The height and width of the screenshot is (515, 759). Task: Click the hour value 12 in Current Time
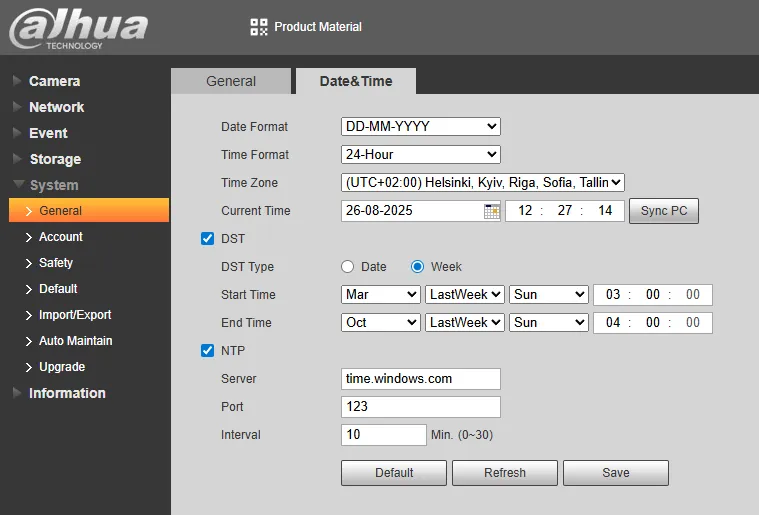(x=525, y=211)
